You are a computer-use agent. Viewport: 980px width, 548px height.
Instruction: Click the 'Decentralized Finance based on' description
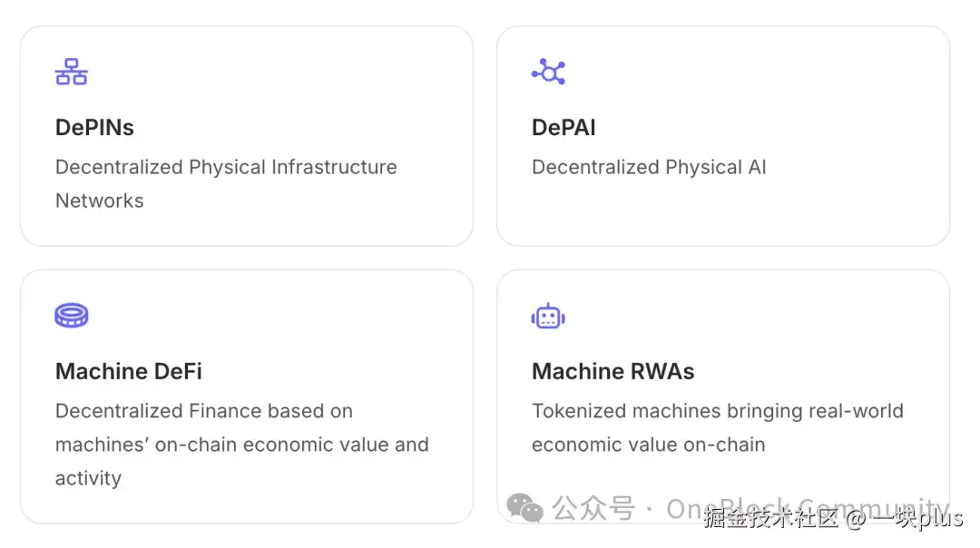(203, 411)
